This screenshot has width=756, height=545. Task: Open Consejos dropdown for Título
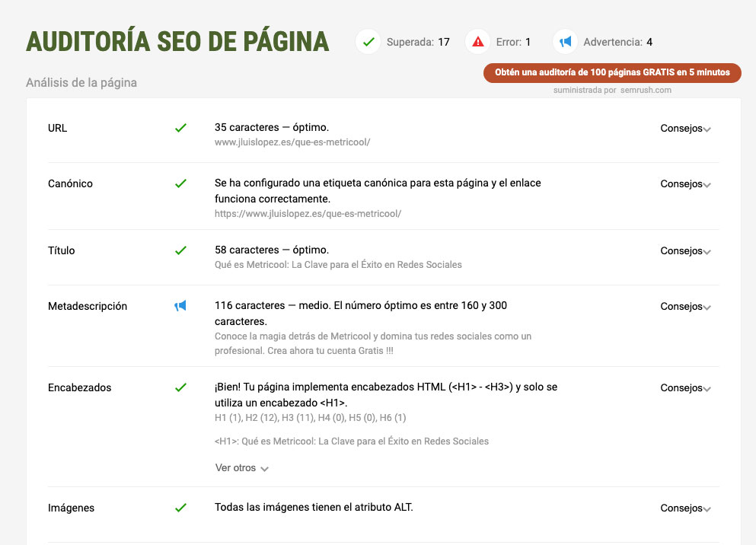(x=685, y=251)
